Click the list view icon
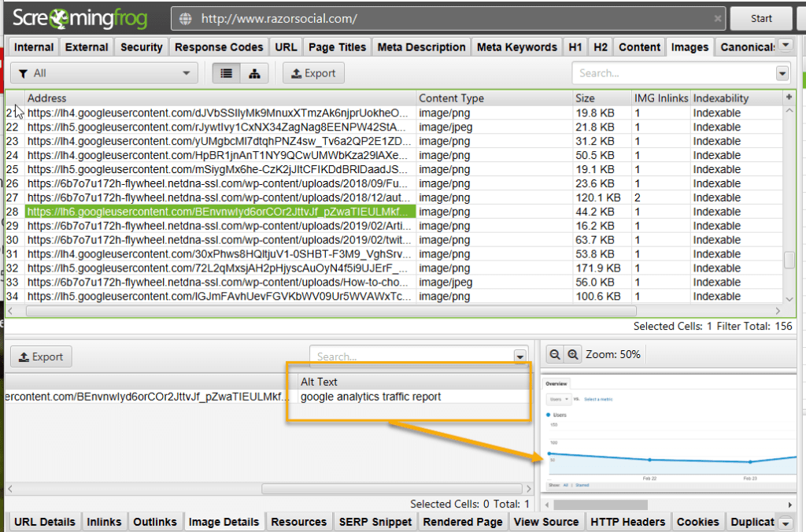Screen dimensions: 806x532 pyautogui.click(x=227, y=73)
